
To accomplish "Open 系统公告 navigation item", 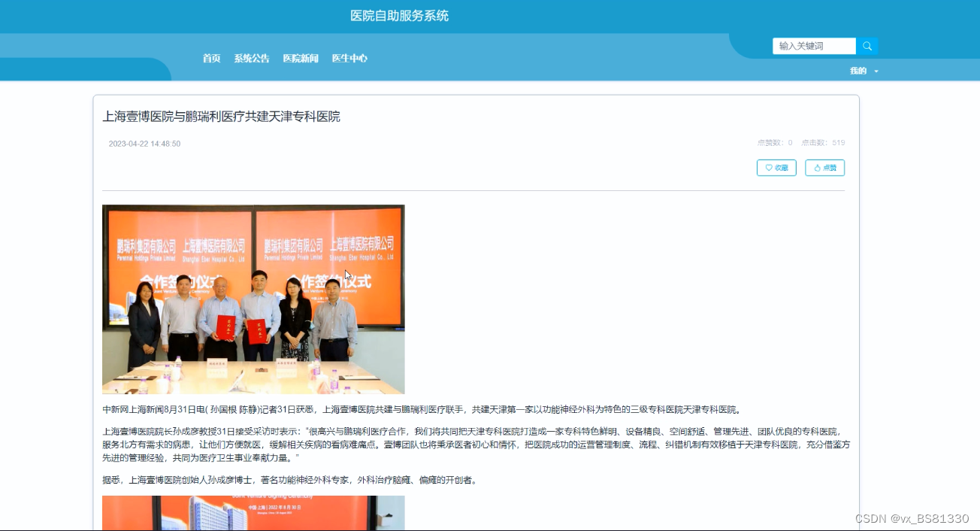I will pos(251,59).
